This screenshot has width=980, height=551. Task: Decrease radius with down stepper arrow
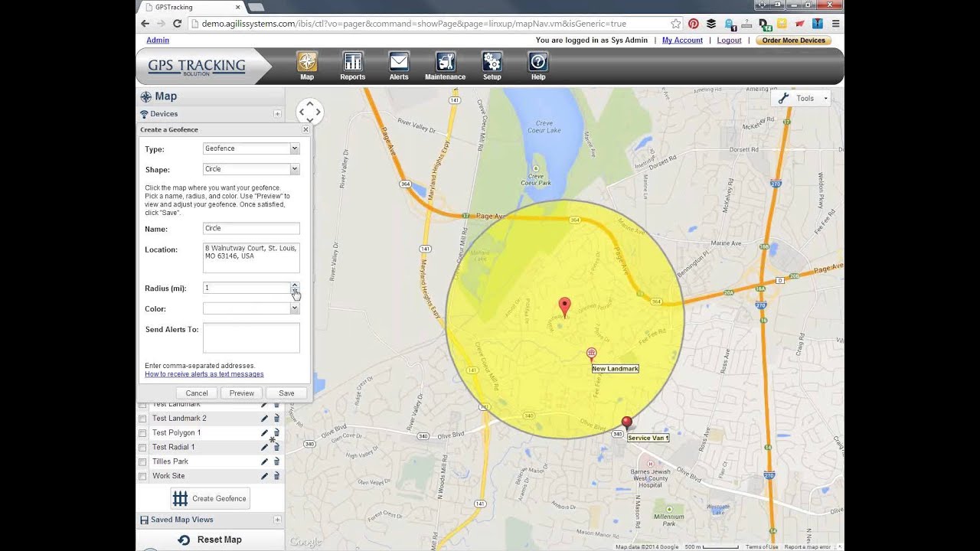point(295,291)
